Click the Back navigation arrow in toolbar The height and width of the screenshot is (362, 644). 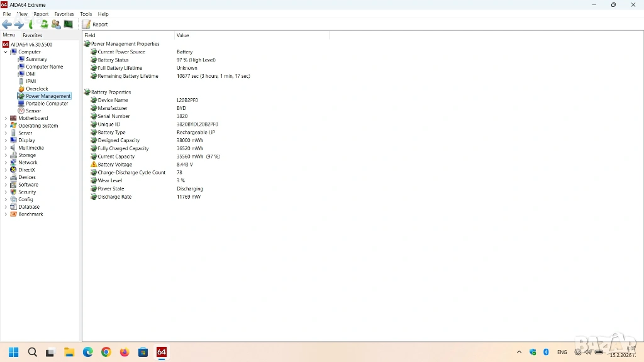[7, 25]
